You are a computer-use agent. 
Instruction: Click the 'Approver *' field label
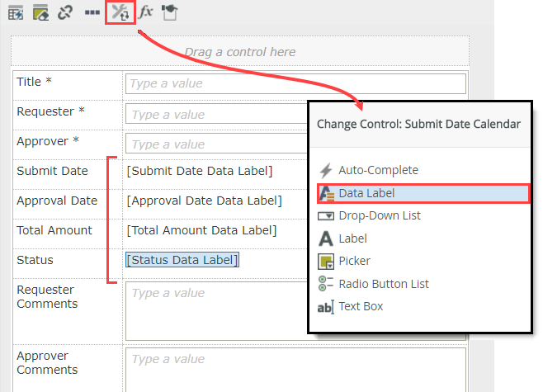(48, 141)
